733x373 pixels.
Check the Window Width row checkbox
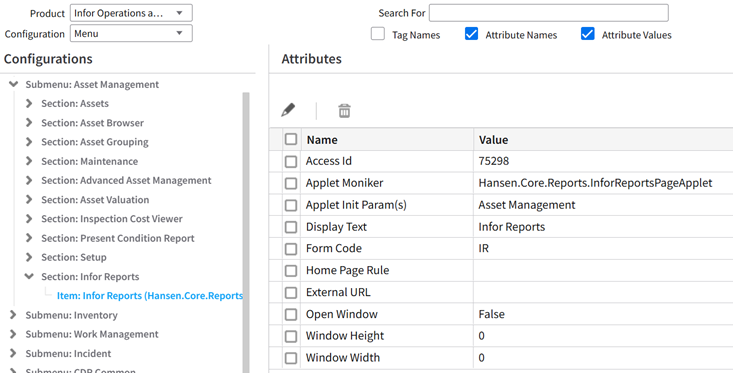[291, 358]
